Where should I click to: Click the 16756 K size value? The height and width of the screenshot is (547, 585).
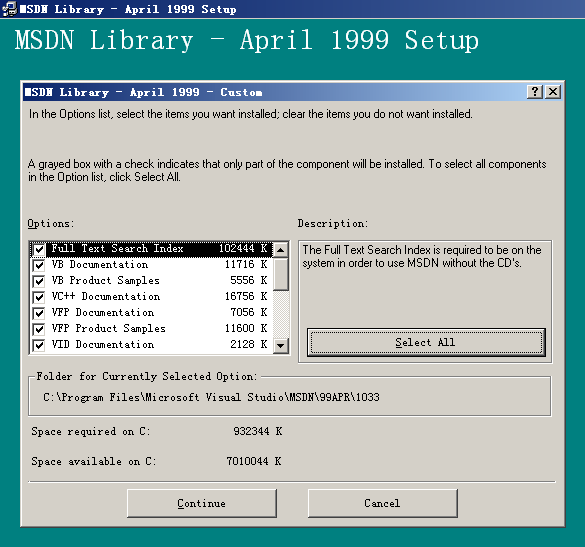pyautogui.click(x=246, y=297)
